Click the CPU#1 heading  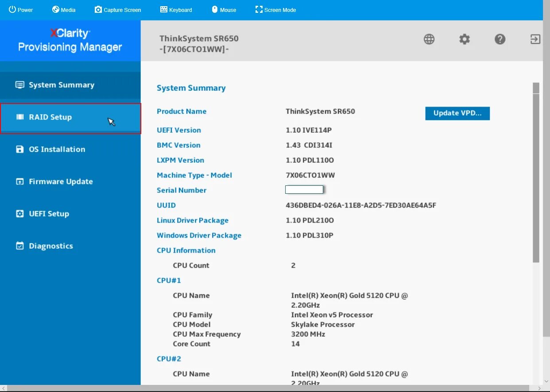click(169, 281)
